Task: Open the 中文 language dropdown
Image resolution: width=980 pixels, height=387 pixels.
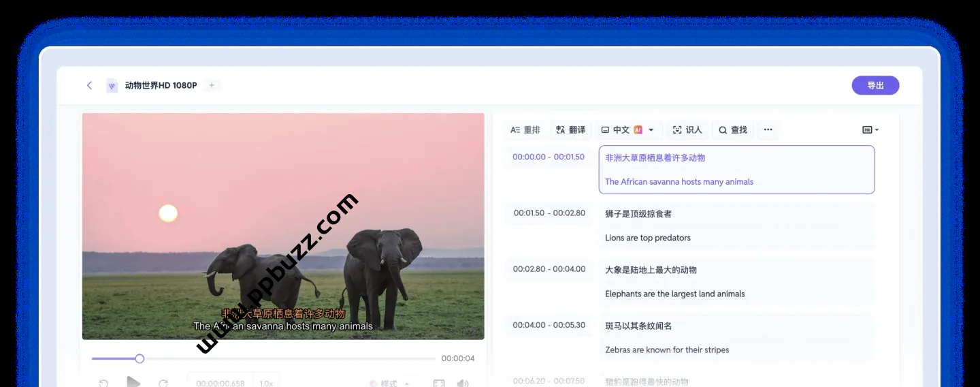Action: click(627, 130)
